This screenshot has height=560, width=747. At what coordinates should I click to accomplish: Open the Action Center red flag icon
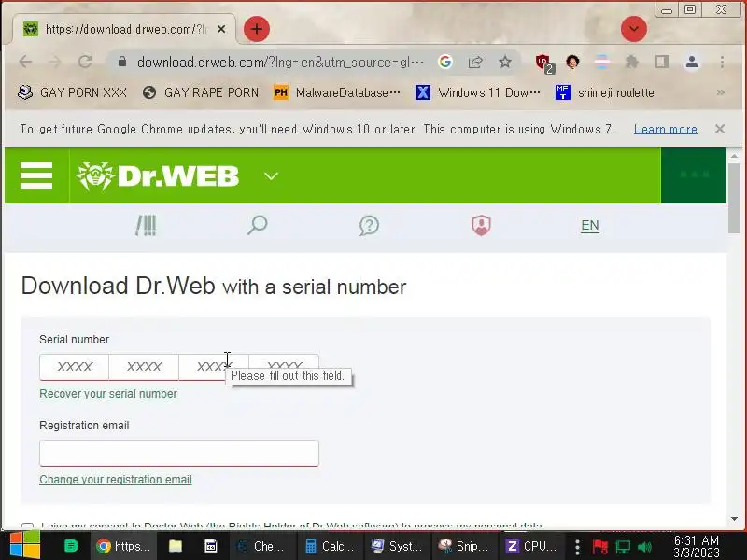[x=599, y=547]
